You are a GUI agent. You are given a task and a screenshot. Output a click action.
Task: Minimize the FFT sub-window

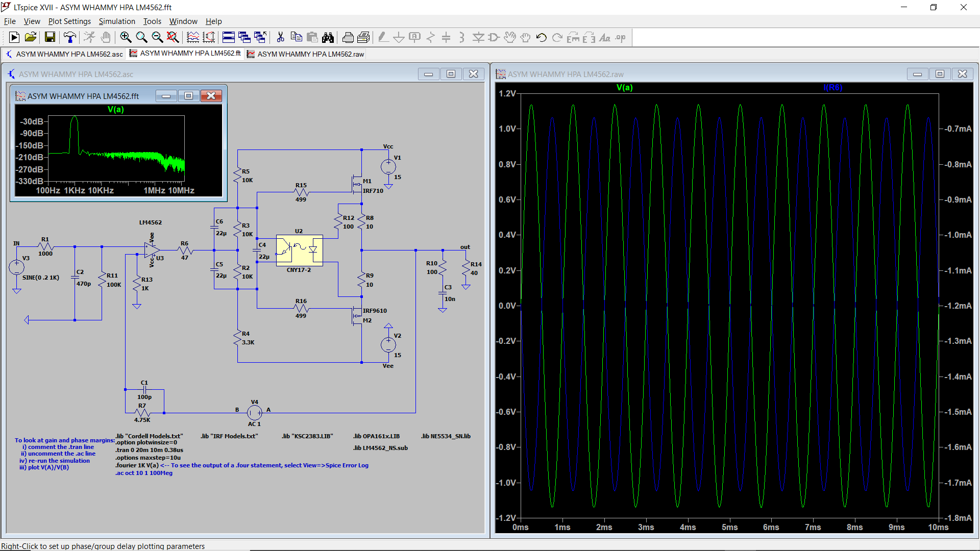(166, 96)
